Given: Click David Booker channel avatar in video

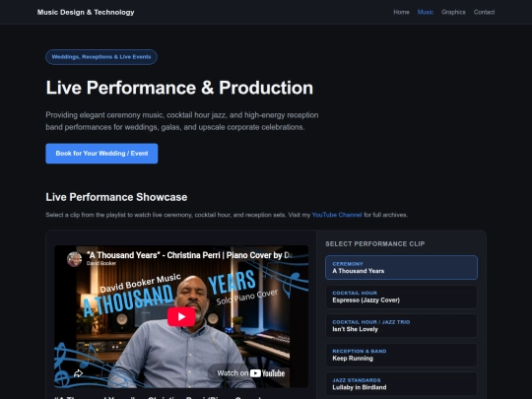Looking at the screenshot, I should coord(74,259).
